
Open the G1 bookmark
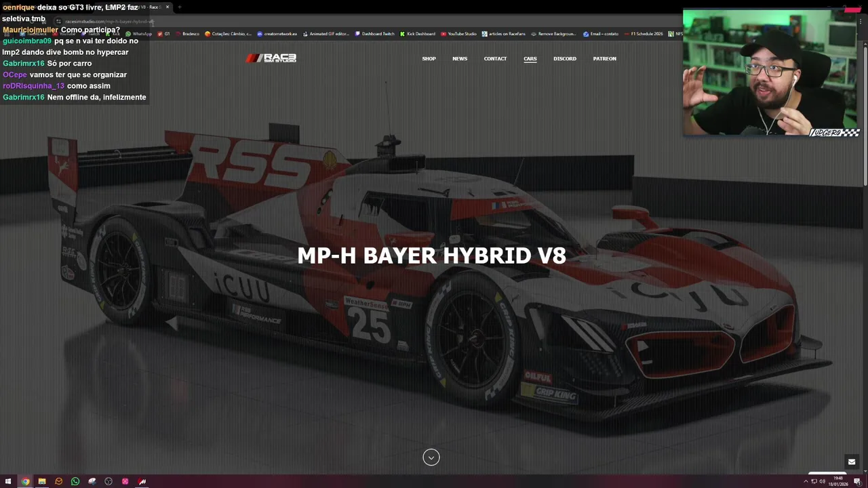(x=164, y=34)
